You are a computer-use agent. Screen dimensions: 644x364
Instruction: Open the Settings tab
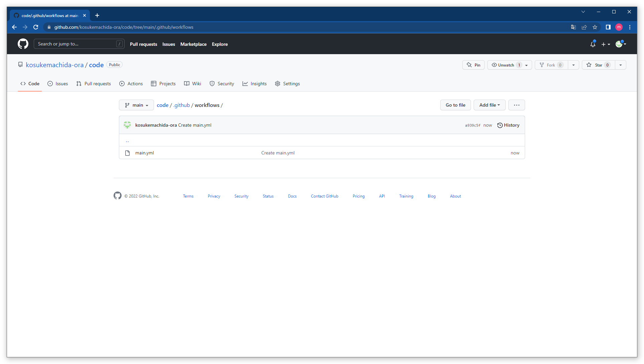tap(287, 84)
